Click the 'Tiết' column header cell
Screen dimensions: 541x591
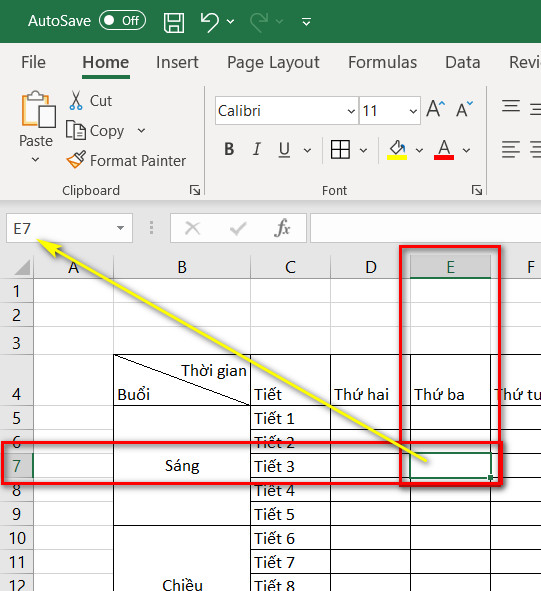pos(290,380)
